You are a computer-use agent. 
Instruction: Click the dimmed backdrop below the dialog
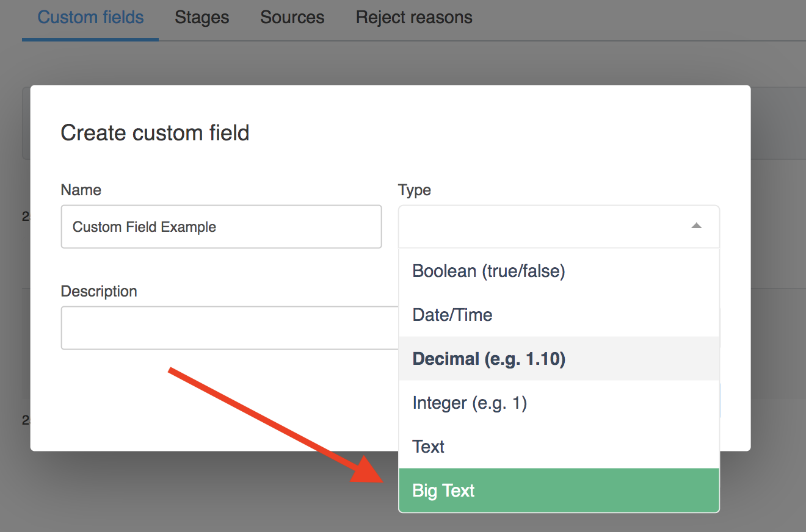(x=183, y=494)
